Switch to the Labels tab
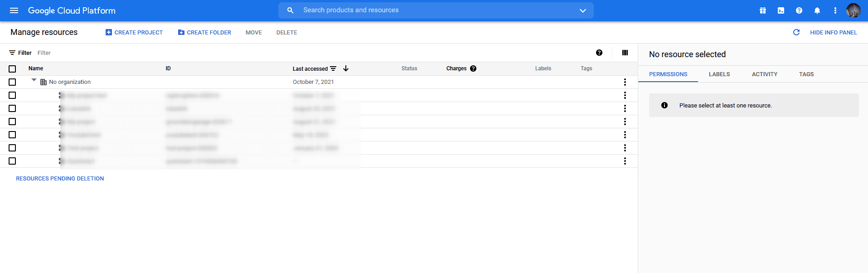This screenshot has width=868, height=273. click(719, 74)
